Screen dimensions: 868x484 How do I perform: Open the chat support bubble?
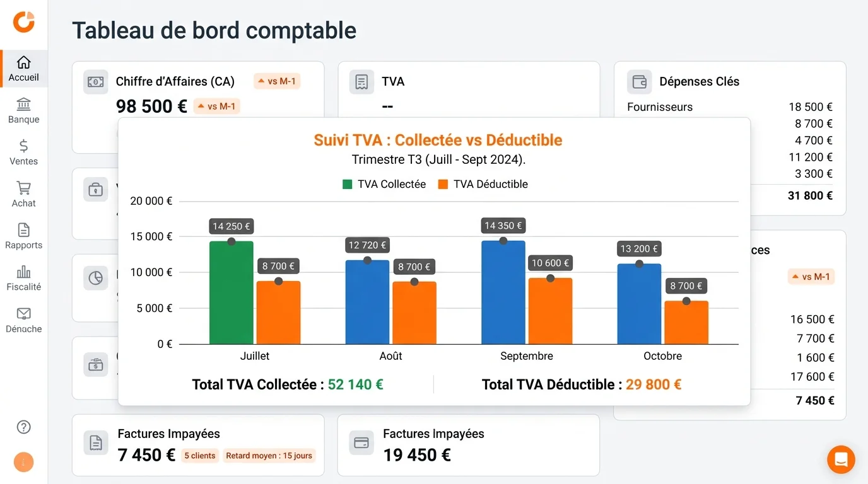click(841, 459)
